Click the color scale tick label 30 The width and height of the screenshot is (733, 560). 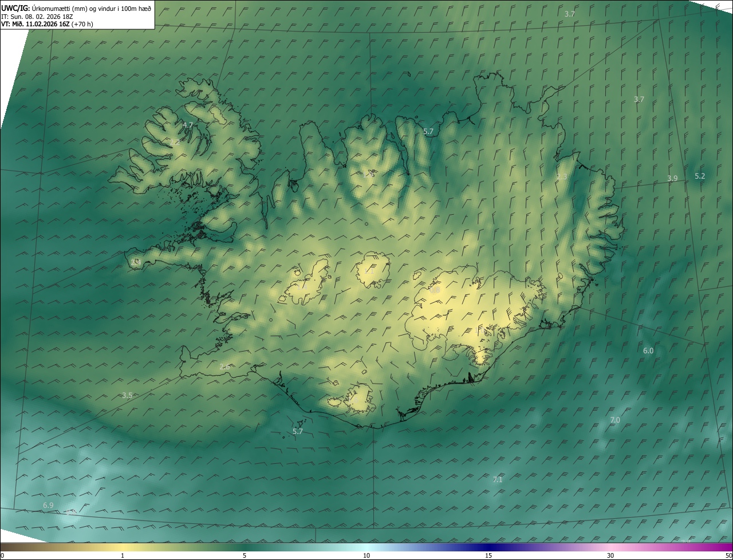click(x=610, y=555)
